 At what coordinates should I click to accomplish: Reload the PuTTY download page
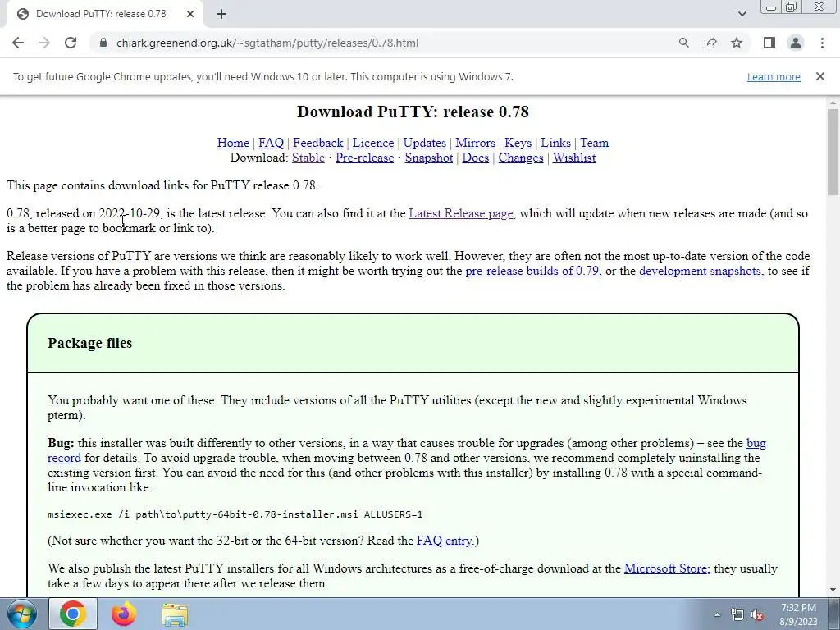pyautogui.click(x=71, y=43)
